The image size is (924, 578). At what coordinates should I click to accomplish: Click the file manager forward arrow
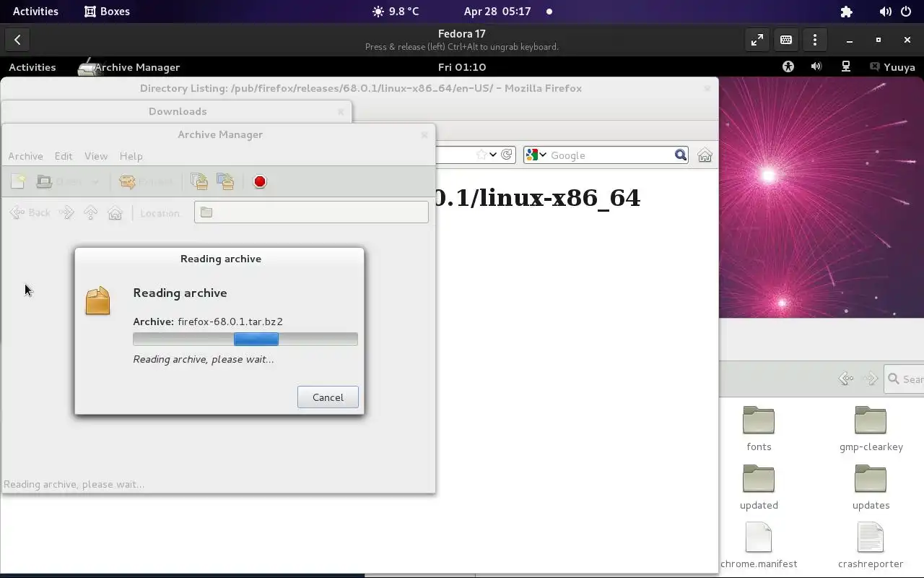871,379
